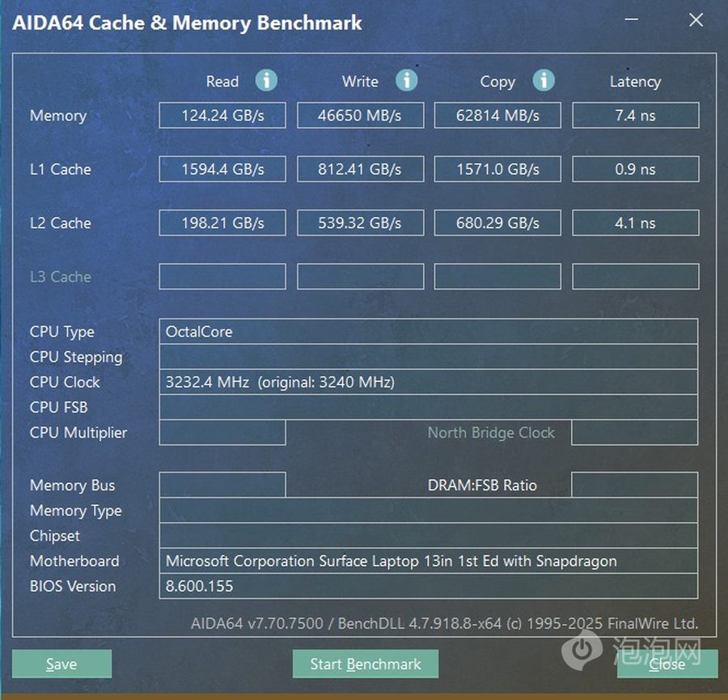
Task: Click the empty DRAM:FSB Ratio field
Action: 635,485
